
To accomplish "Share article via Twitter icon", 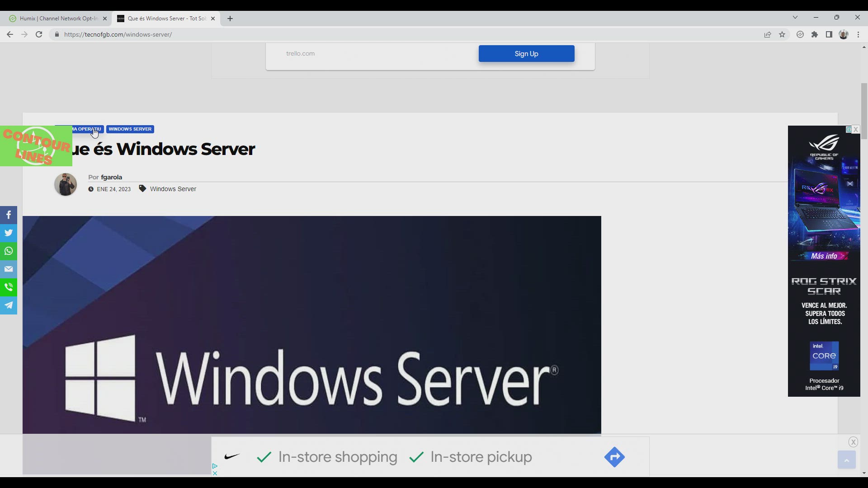I will click(9, 233).
